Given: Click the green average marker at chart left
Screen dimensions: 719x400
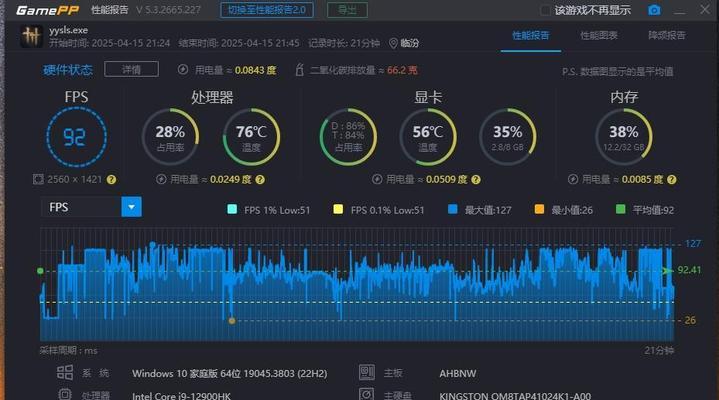Looking at the screenshot, I should (x=40, y=271).
